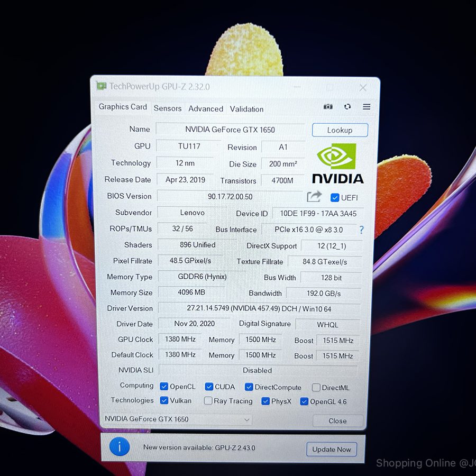Click the Bus Width field 128 bit

coord(331,278)
